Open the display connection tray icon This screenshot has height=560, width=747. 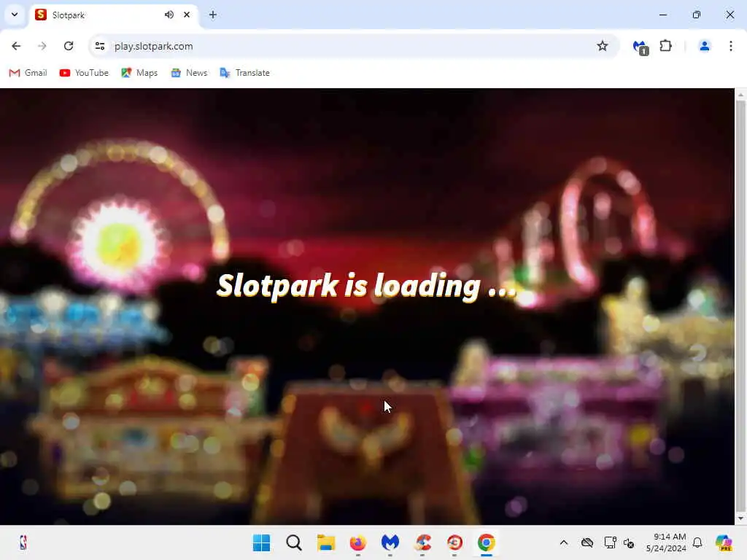click(610, 542)
